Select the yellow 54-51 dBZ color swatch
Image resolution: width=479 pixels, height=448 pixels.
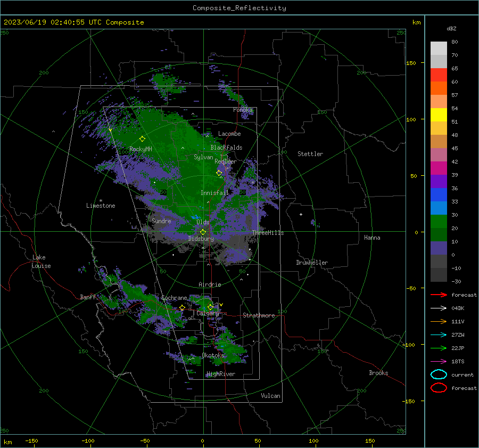click(x=439, y=115)
